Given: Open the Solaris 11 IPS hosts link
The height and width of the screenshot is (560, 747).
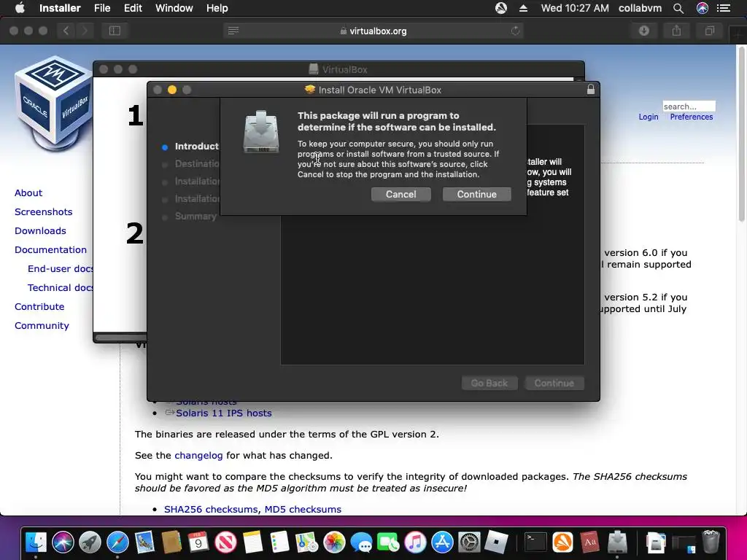Looking at the screenshot, I should point(223,413).
